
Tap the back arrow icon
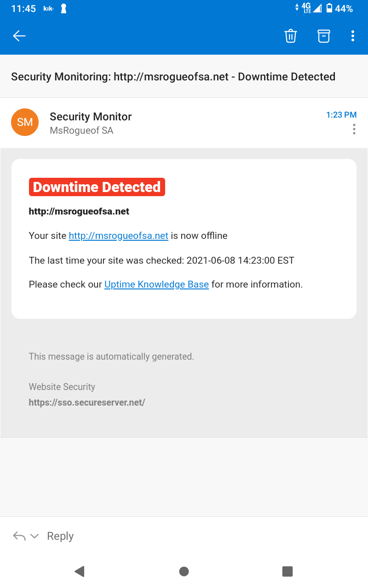click(19, 36)
